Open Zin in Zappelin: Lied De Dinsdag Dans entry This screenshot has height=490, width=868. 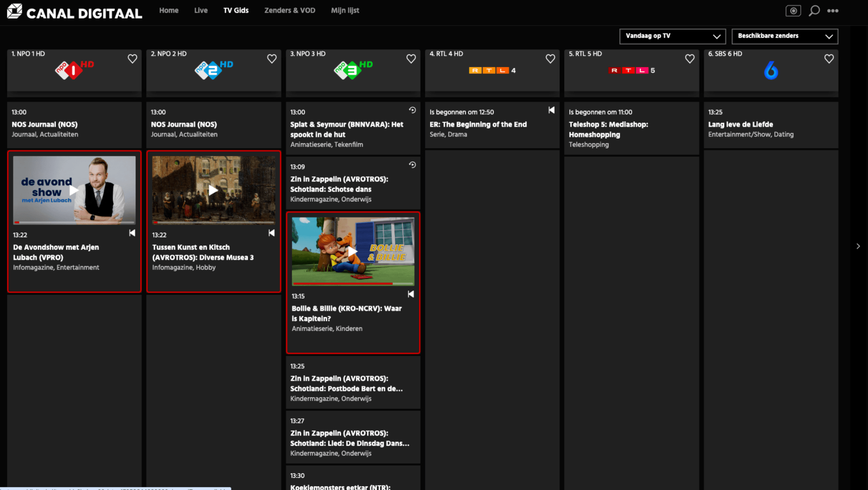pos(353,437)
